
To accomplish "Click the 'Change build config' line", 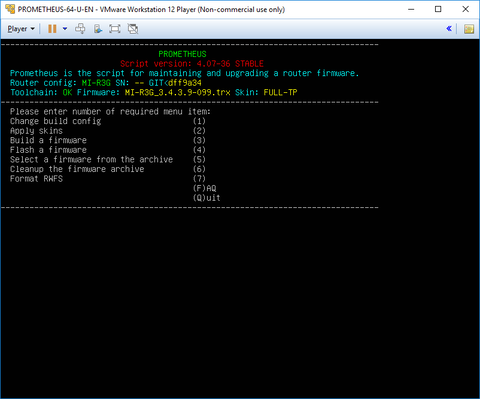I will click(x=55, y=121).
